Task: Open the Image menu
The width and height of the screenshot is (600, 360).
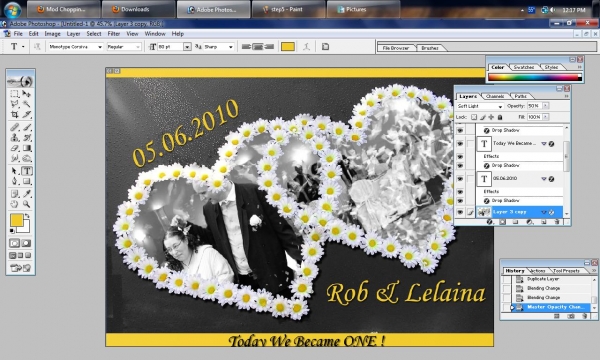Action: [52, 34]
